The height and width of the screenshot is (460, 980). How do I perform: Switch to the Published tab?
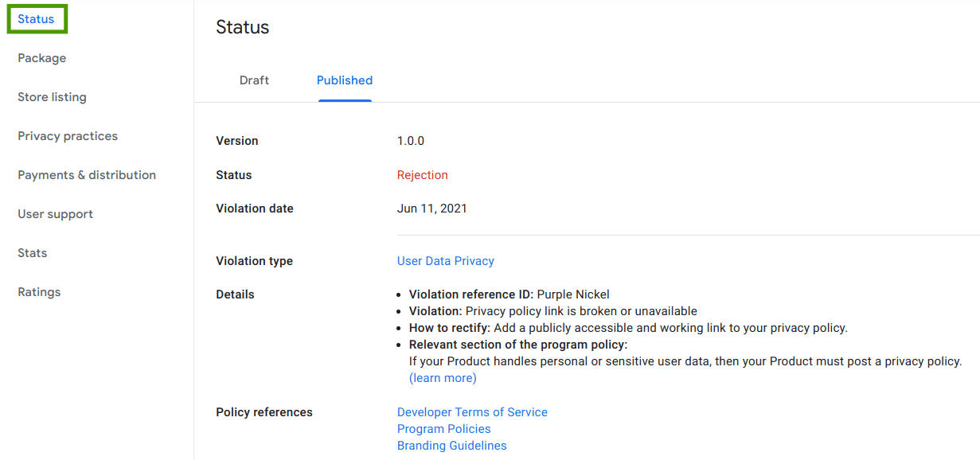click(x=344, y=80)
